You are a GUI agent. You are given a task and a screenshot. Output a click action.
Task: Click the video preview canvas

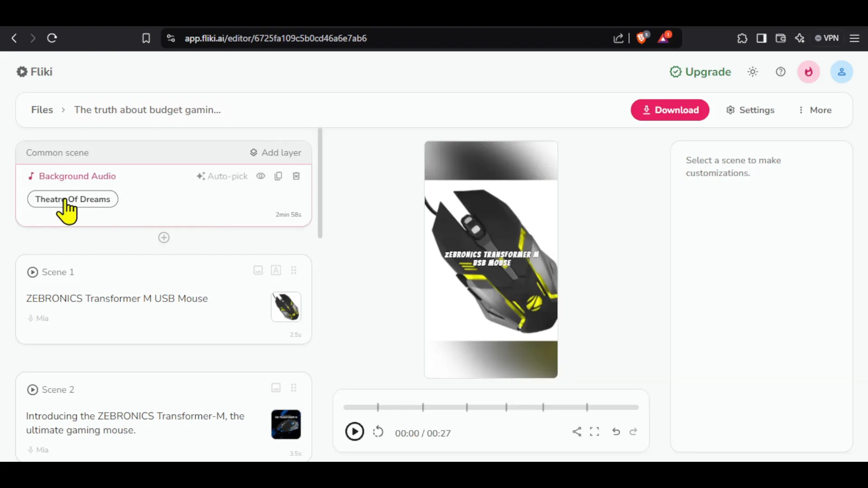tap(491, 259)
